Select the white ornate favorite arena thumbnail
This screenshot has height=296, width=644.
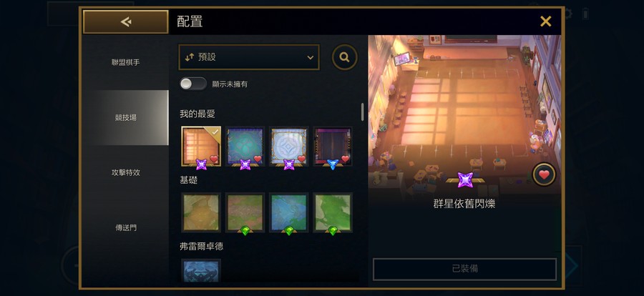289,146
